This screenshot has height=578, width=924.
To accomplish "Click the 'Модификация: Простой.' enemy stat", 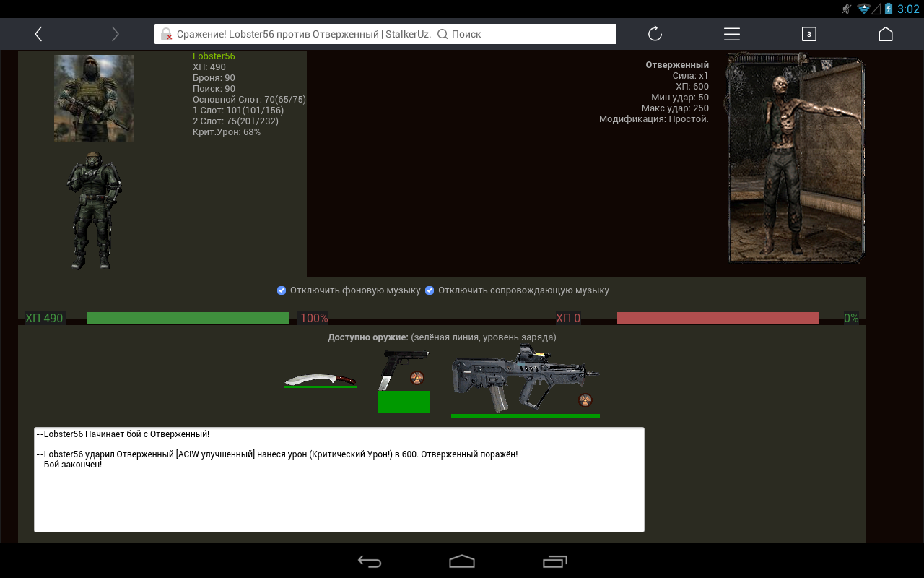I will coord(654,119).
